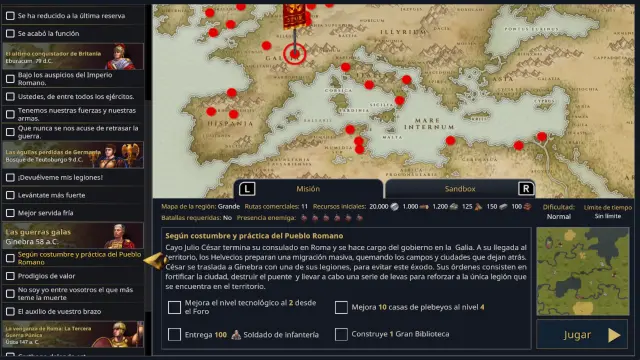Click the HISPANIA label on the map
640x360 pixels.
(x=230, y=124)
